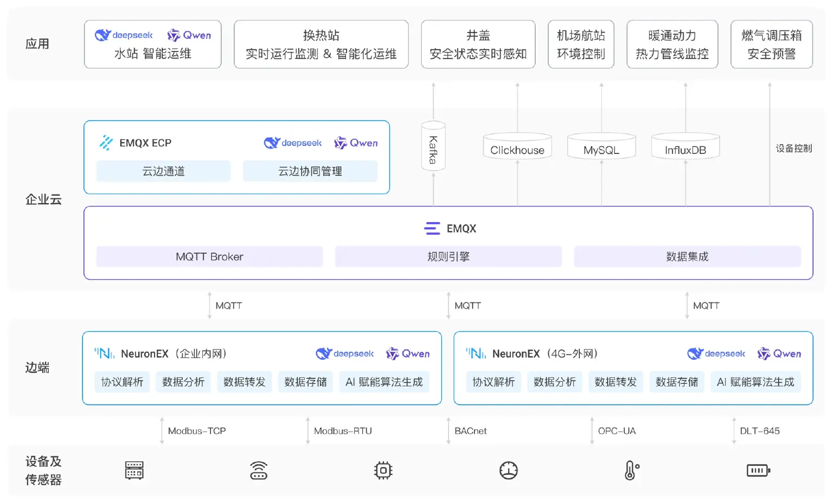Image resolution: width=833 pixels, height=504 pixels.
Task: Click the Qwen logo in the 水站 智能运维 box
Action: coord(189,35)
